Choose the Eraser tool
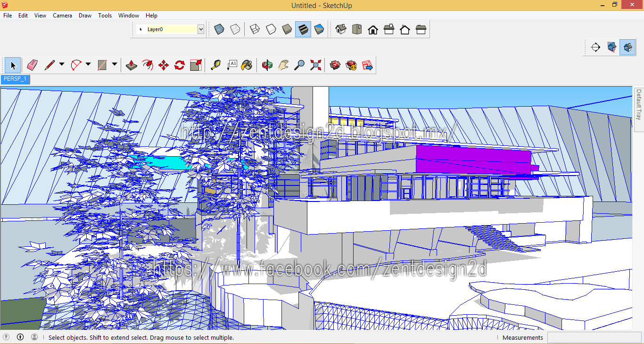This screenshot has width=644, height=344. coord(32,65)
